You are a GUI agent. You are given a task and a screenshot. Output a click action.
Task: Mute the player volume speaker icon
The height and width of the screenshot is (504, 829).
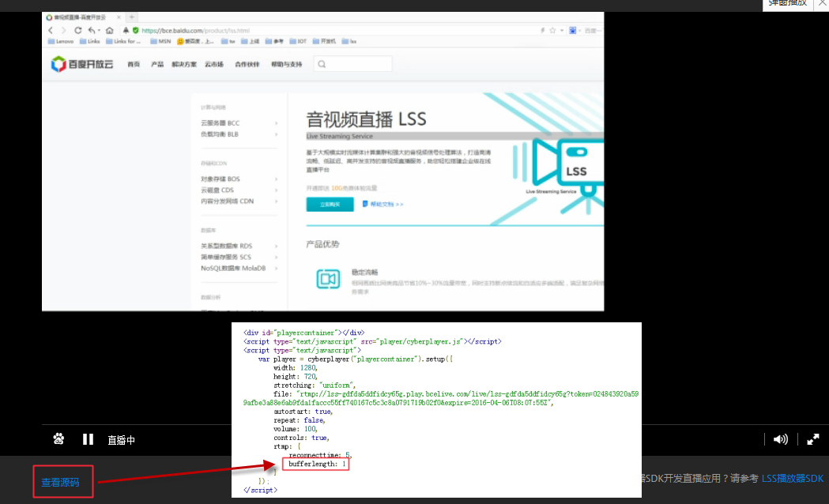[780, 439]
